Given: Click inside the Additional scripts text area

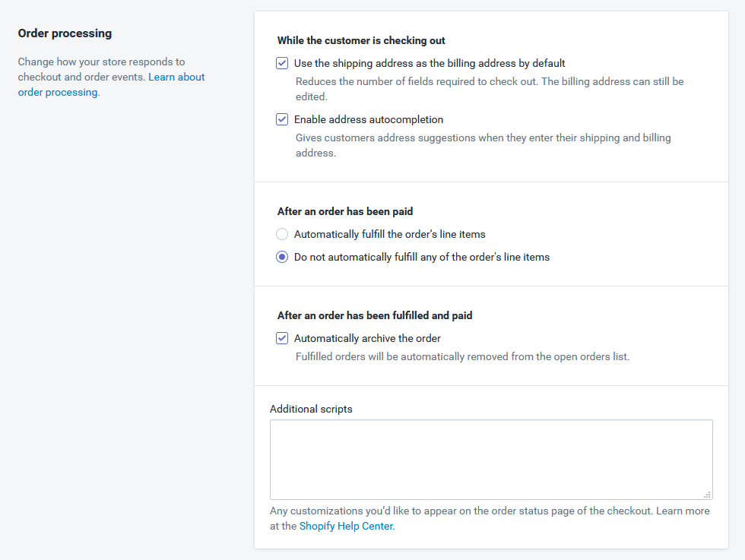Looking at the screenshot, I should 491,459.
